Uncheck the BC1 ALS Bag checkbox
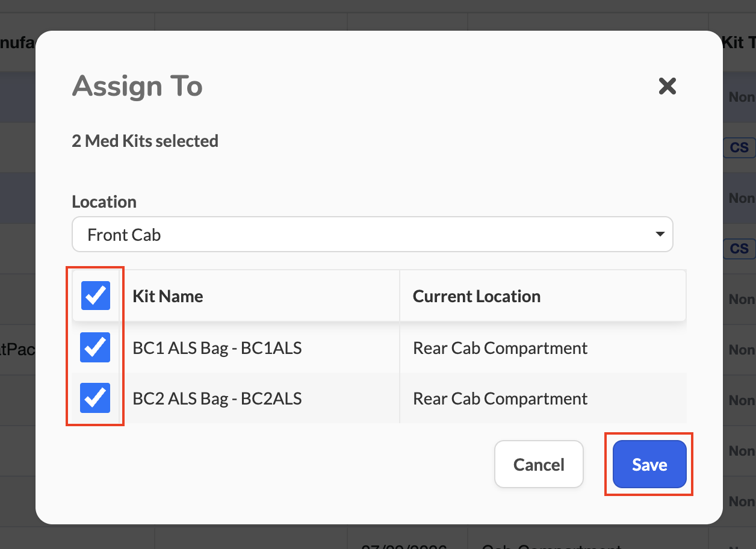Screen dimensions: 756x549 click(x=95, y=347)
